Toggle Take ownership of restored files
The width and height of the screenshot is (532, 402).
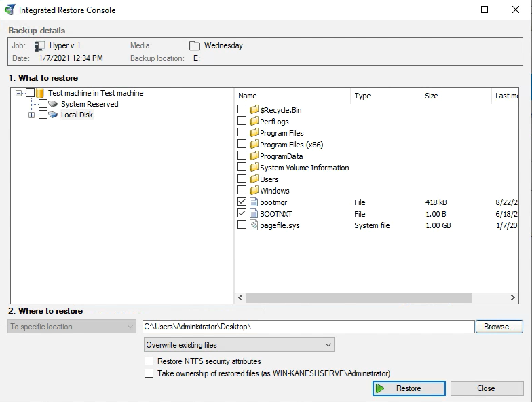coord(149,373)
